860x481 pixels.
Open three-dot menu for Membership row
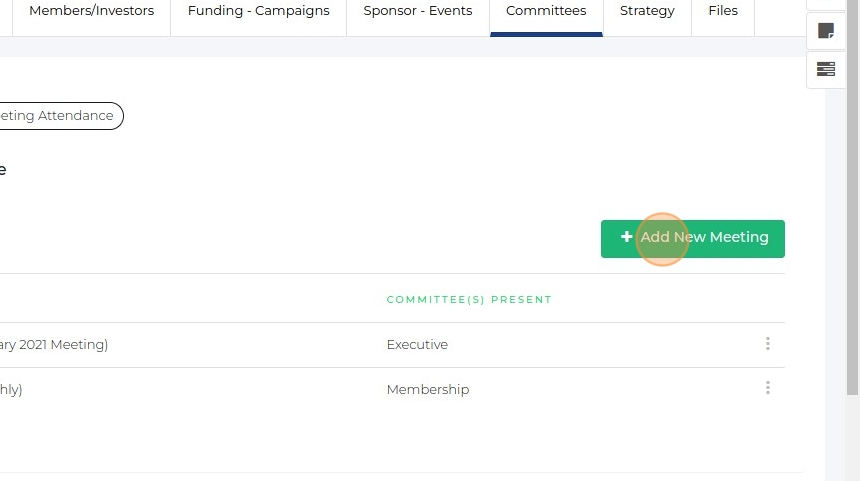coord(768,389)
